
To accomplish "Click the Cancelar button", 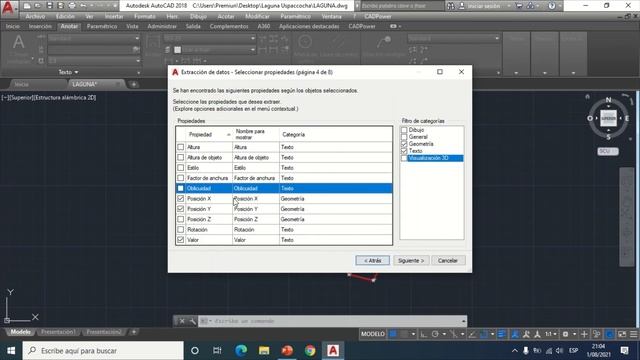I will pos(448,260).
